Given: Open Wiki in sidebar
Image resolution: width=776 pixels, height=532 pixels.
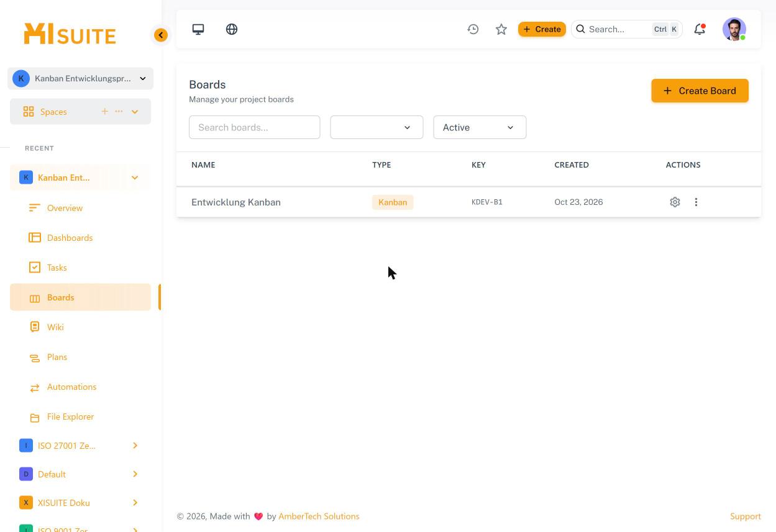Looking at the screenshot, I should coord(80,327).
